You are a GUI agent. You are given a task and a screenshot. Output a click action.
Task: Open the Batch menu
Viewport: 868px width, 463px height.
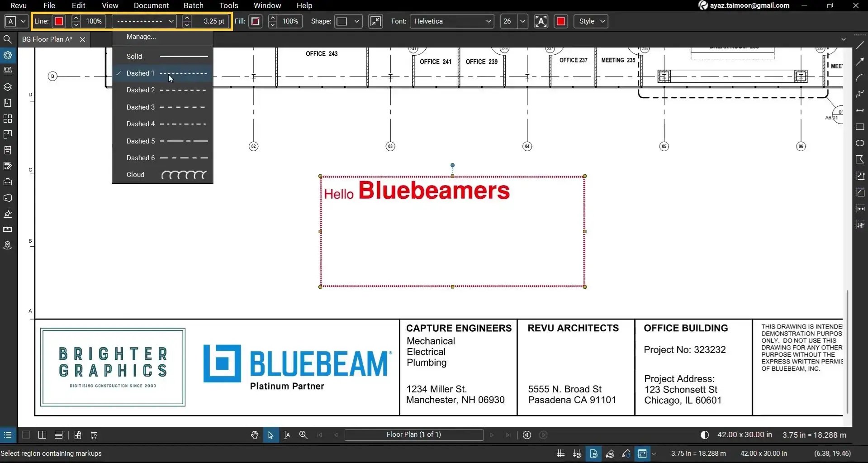click(x=194, y=5)
